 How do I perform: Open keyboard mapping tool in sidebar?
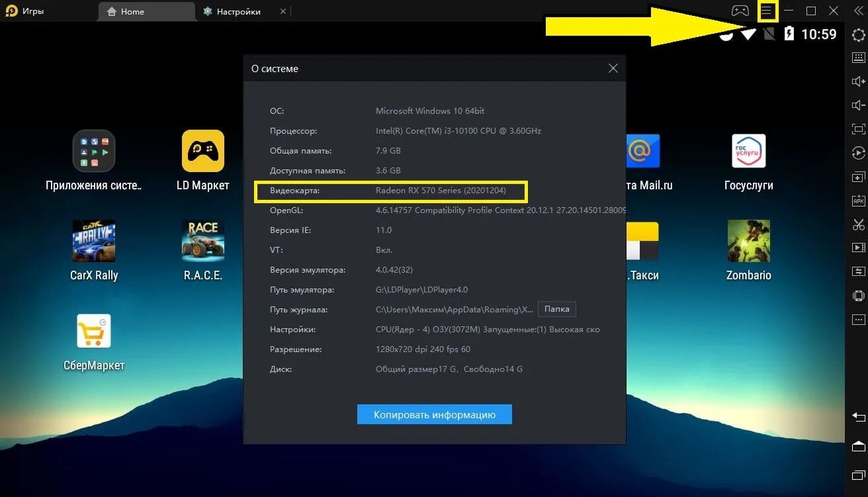click(859, 58)
